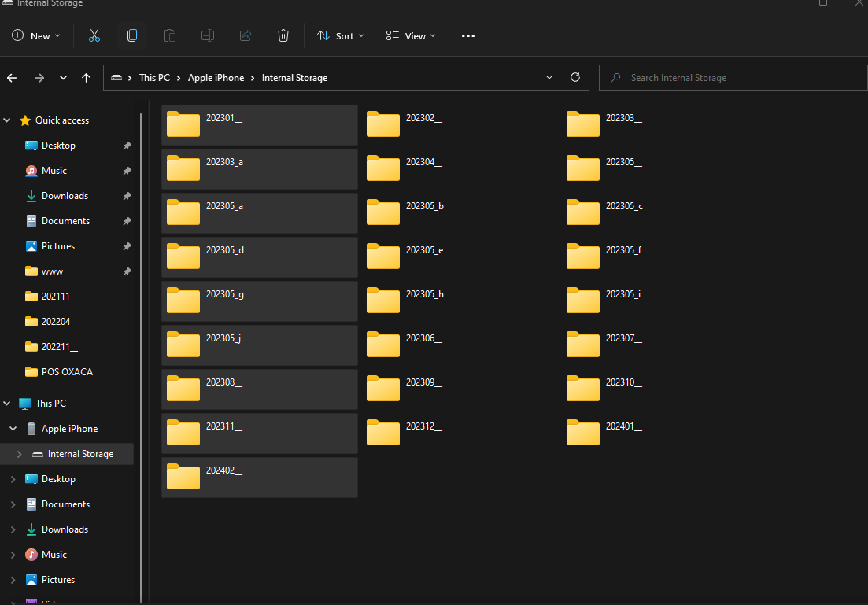Viewport: 868px width, 605px height.
Task: Expand Internal Storage in navigation tree
Action: 19,454
